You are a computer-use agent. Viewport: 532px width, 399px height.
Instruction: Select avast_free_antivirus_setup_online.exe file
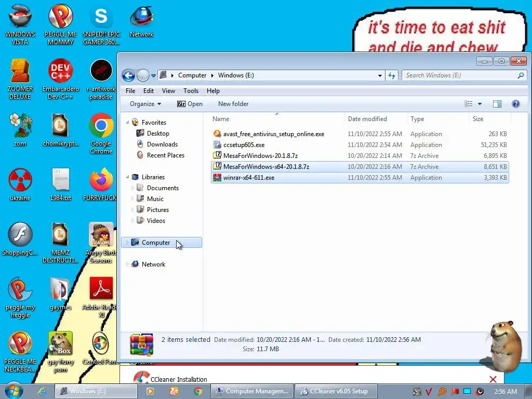(x=360, y=134)
